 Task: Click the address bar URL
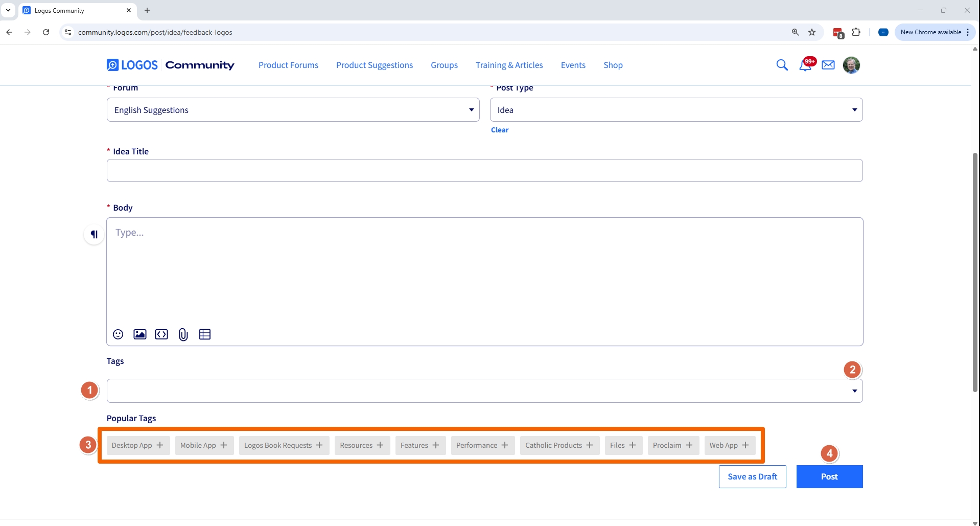pyautogui.click(x=155, y=32)
